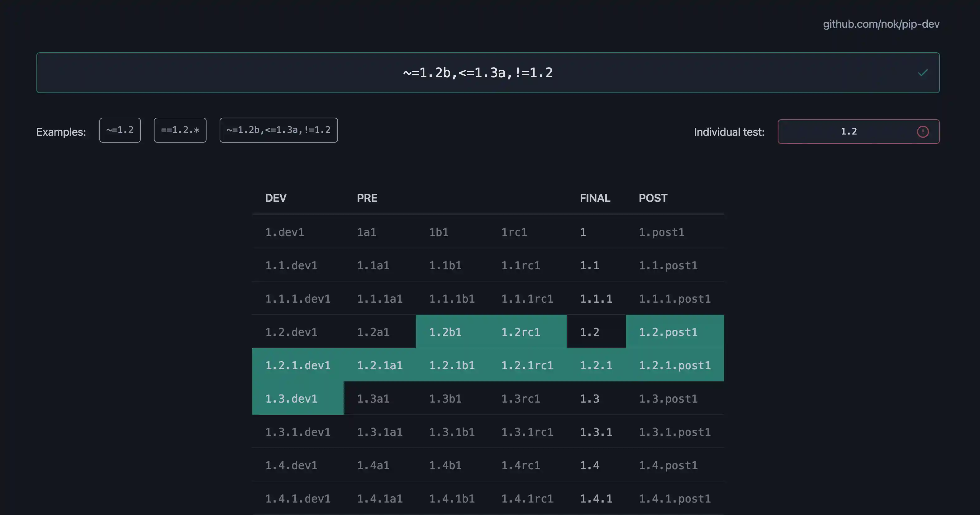Image resolution: width=980 pixels, height=515 pixels.
Task: Select the 1.4.1.post1 version cell
Action: (x=675, y=498)
